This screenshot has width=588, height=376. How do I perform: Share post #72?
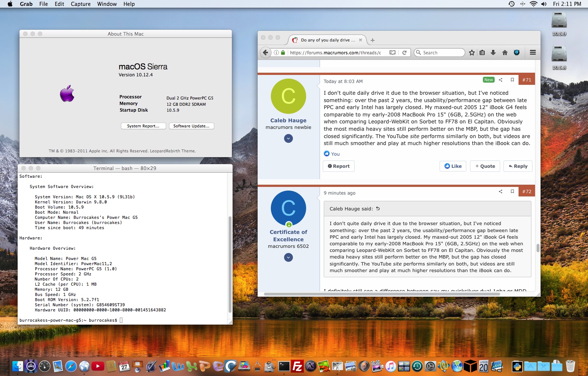point(501,191)
